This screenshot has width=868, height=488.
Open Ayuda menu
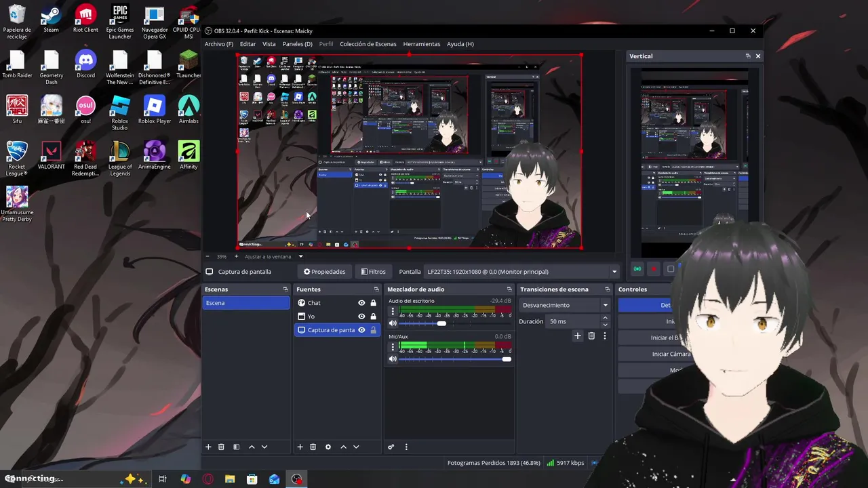tap(460, 44)
